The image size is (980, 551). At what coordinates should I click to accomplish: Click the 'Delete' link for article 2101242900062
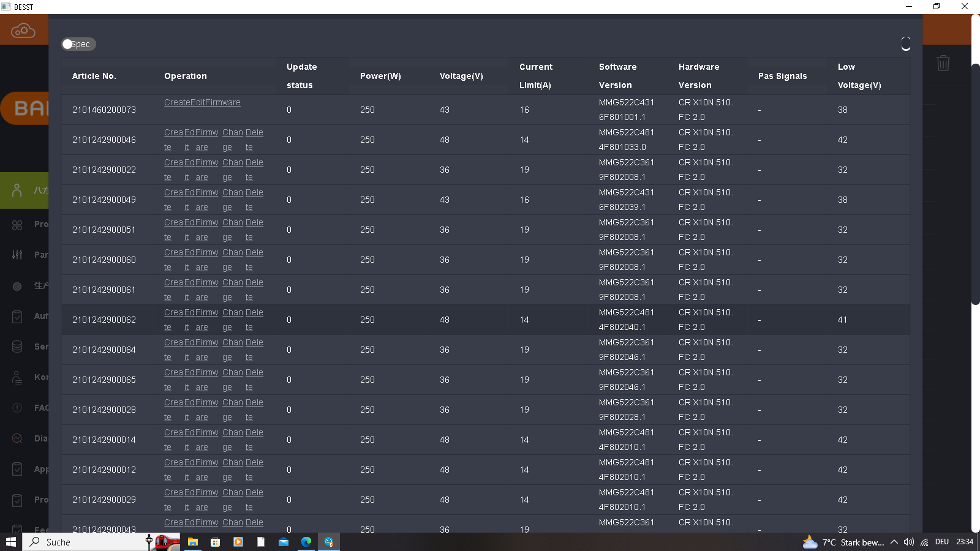click(x=254, y=320)
